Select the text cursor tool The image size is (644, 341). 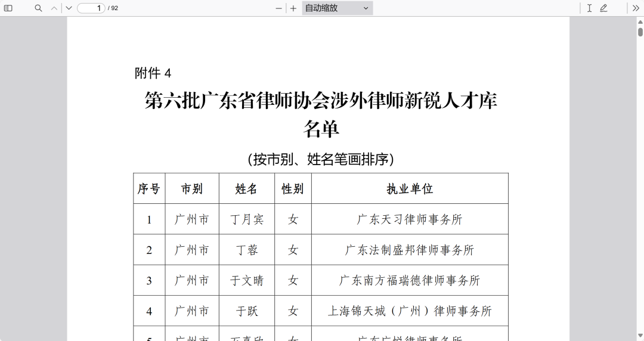[x=589, y=8]
